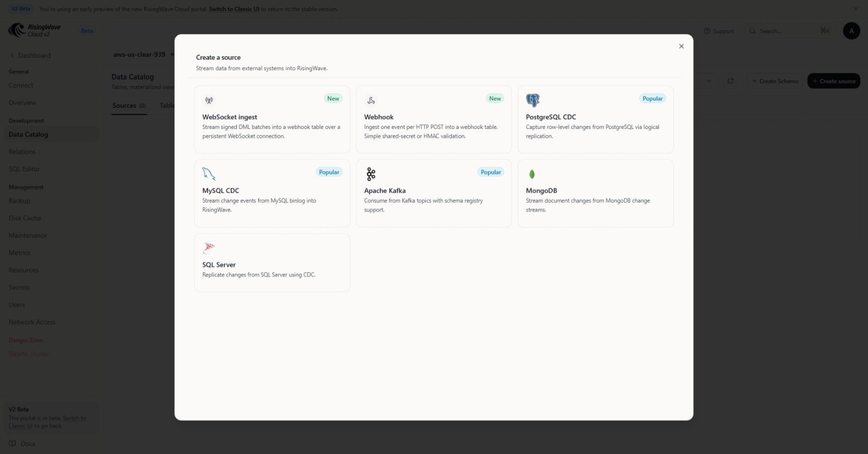Image resolution: width=868 pixels, height=454 pixels.
Task: Click the aws-us-clear-939 cluster name
Action: (139, 54)
